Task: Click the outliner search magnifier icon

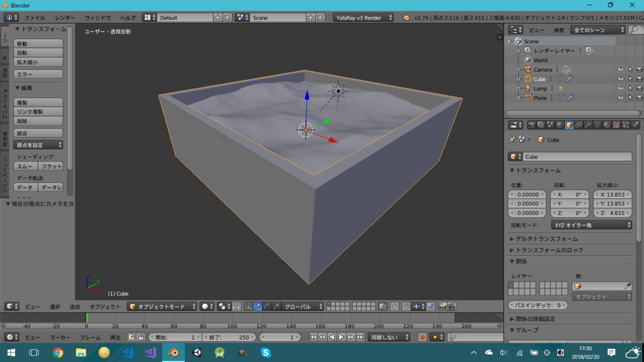Action: pos(634,30)
